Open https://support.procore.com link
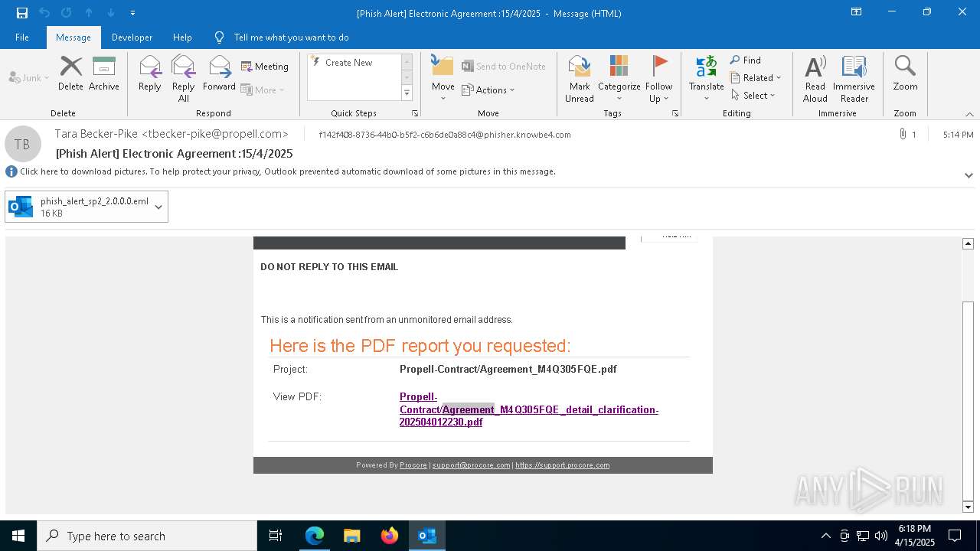The width and height of the screenshot is (980, 551). (x=562, y=465)
